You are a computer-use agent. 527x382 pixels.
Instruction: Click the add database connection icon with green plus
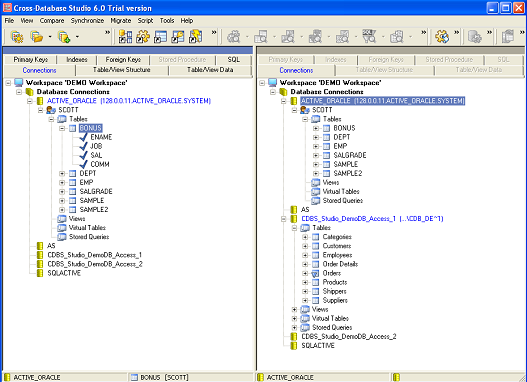64,36
